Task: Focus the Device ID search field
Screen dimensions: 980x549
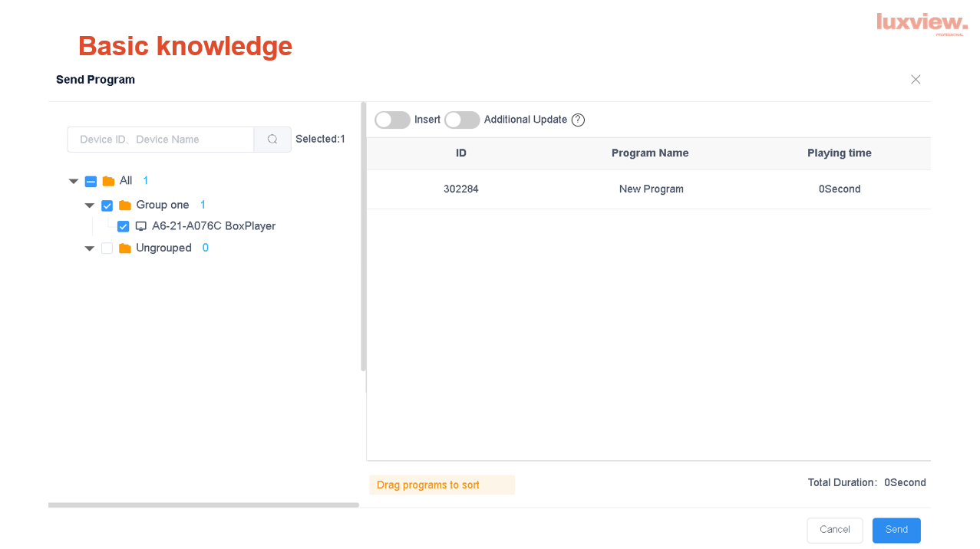Action: click(161, 140)
